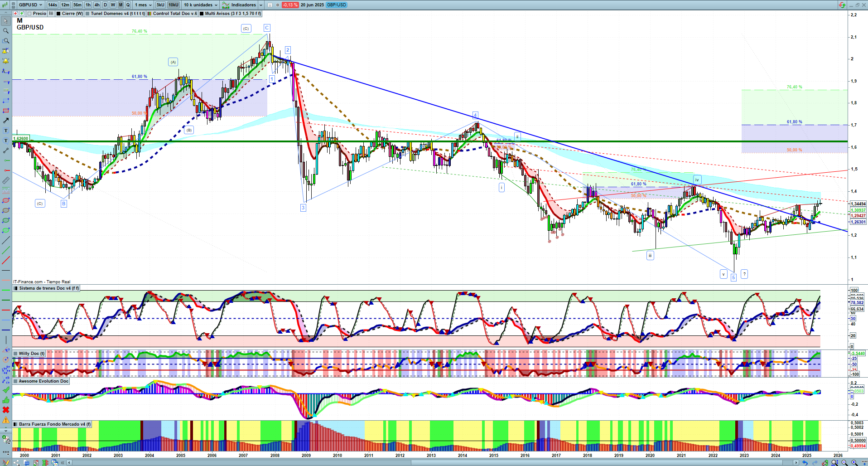
Task: Select the red X mark tool
Action: coord(6,410)
